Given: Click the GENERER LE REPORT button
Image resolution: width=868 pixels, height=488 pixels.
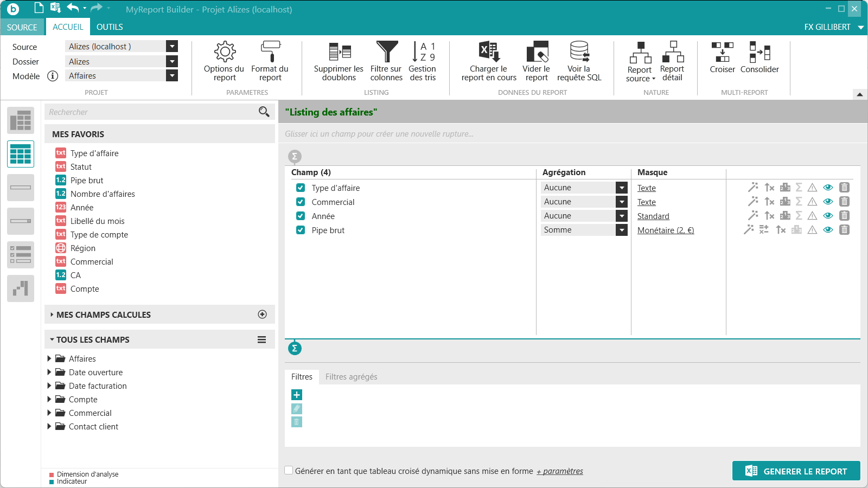Looking at the screenshot, I should coord(796,471).
